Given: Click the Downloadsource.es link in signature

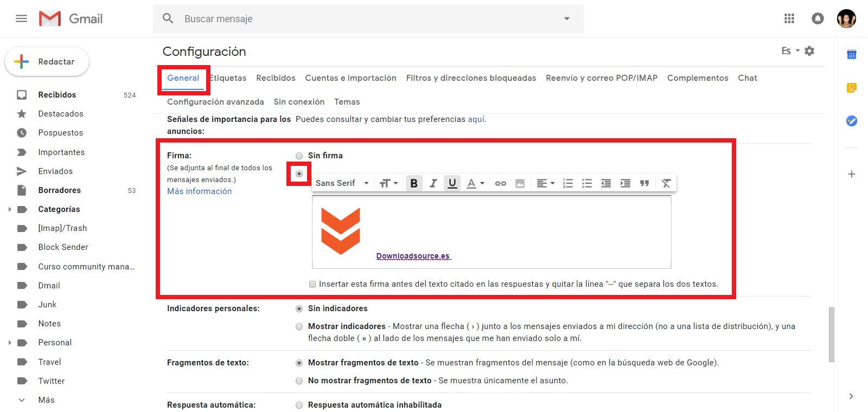Looking at the screenshot, I should [x=413, y=256].
